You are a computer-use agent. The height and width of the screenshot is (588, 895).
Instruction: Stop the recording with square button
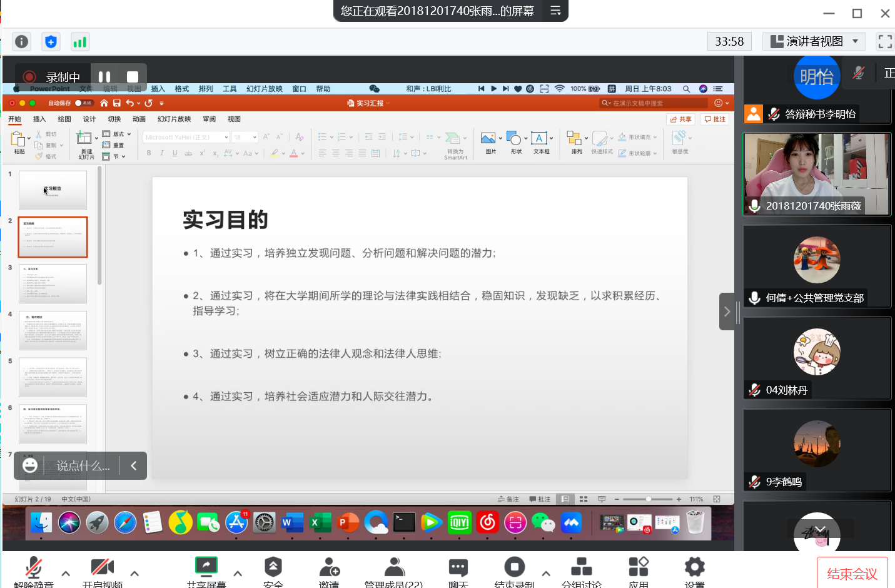[133, 77]
